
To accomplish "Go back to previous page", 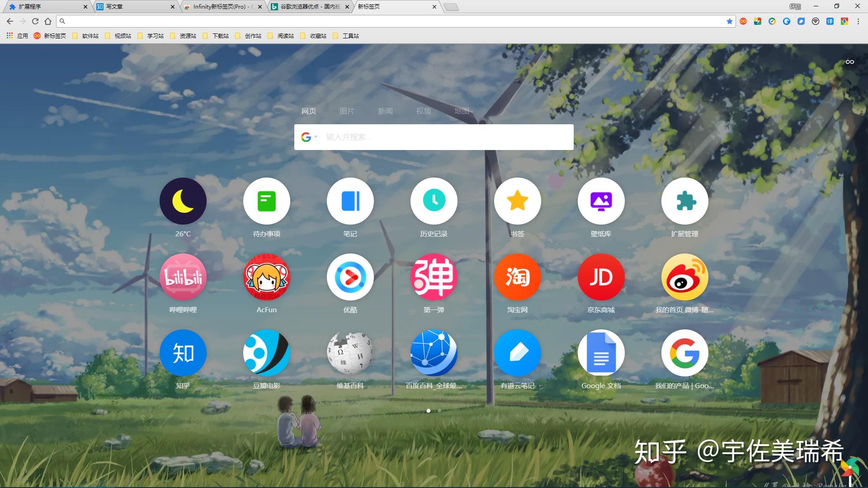I will click(9, 21).
